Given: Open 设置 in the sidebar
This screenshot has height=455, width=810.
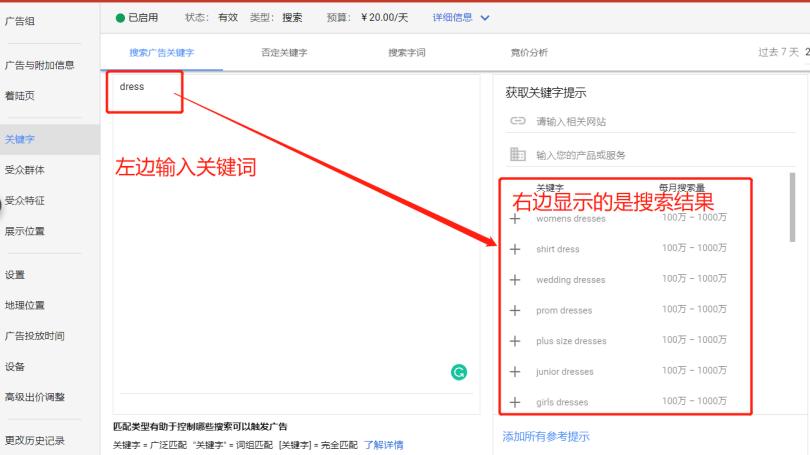Looking at the screenshot, I should coord(15,275).
